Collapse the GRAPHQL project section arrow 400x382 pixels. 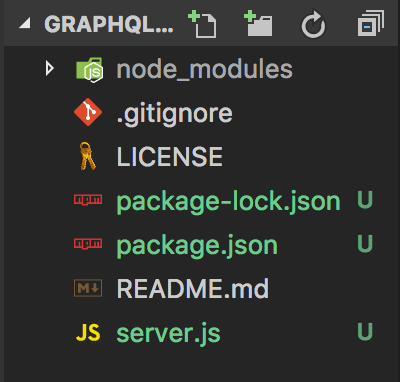[25, 23]
